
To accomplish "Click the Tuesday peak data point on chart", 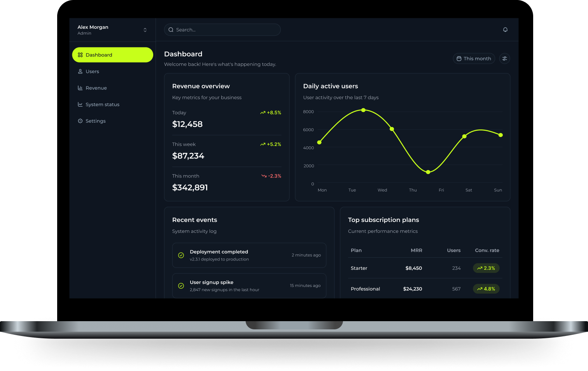I will [x=363, y=110].
